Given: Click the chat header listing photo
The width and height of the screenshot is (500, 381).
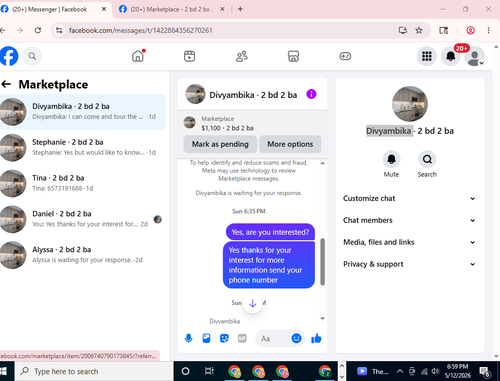Looking at the screenshot, I should pyautogui.click(x=195, y=94).
